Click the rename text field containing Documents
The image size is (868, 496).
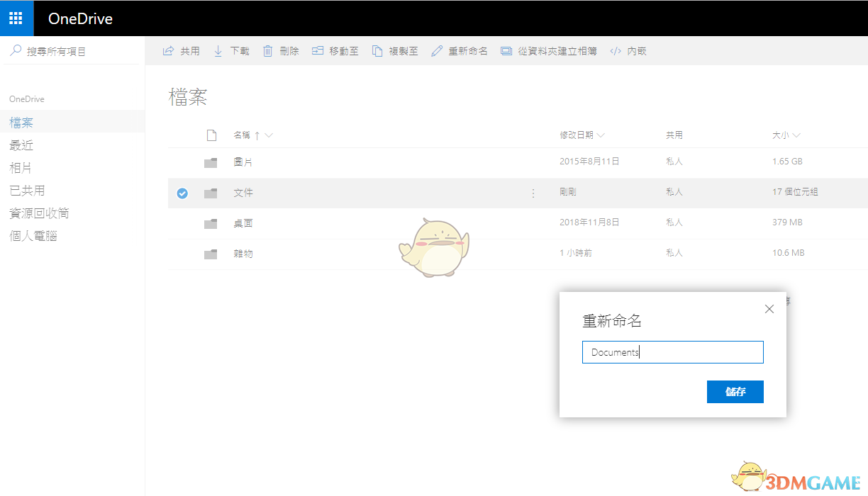coord(672,352)
